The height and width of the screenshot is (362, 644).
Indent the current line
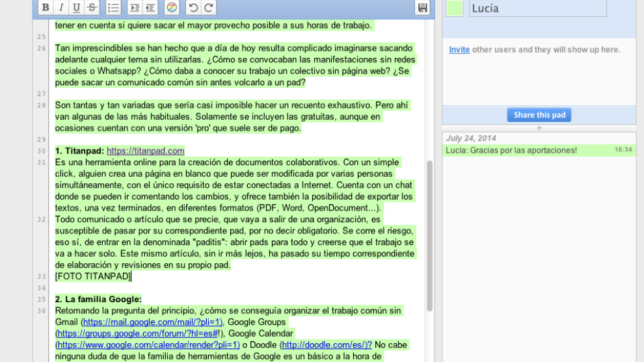pos(135,8)
